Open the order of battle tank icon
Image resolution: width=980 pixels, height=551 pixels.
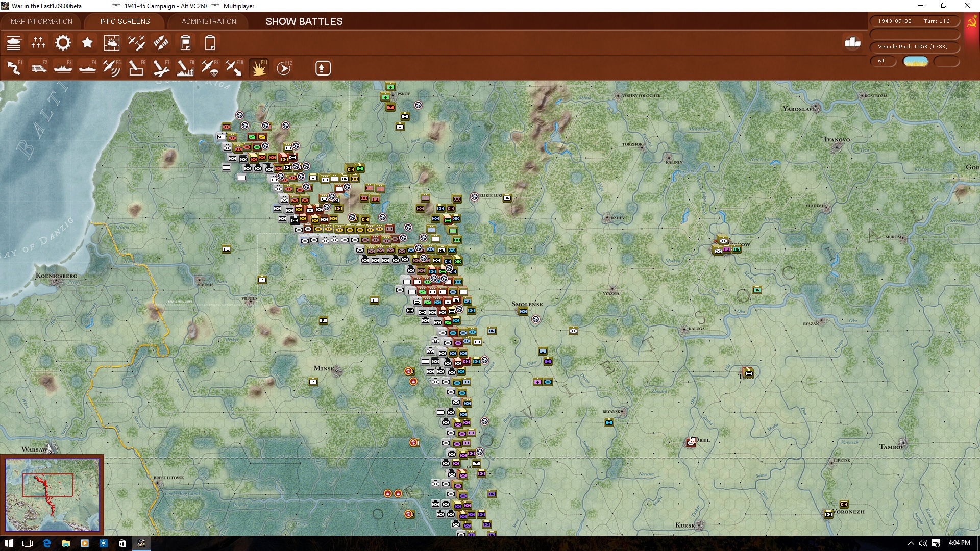[x=14, y=43]
